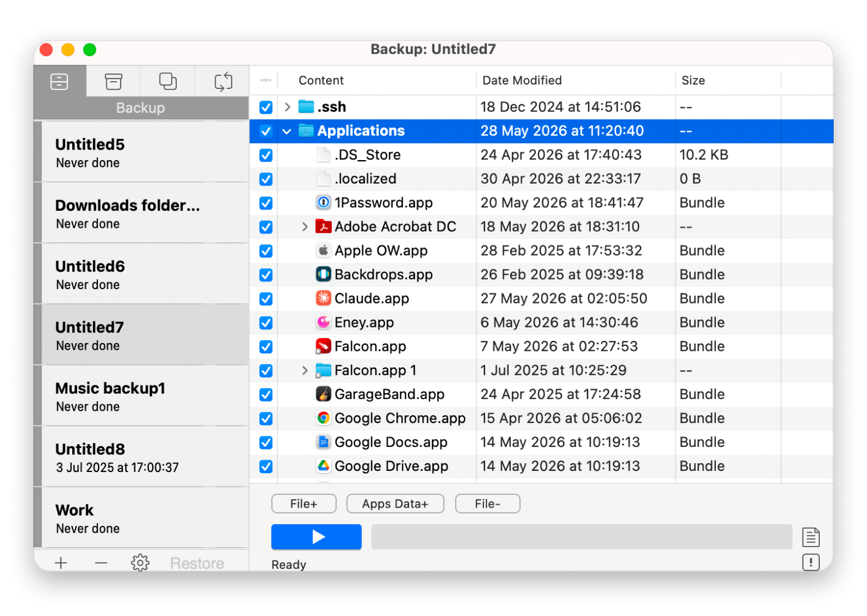Click the Falcon.app 1 folder icon

[323, 370]
